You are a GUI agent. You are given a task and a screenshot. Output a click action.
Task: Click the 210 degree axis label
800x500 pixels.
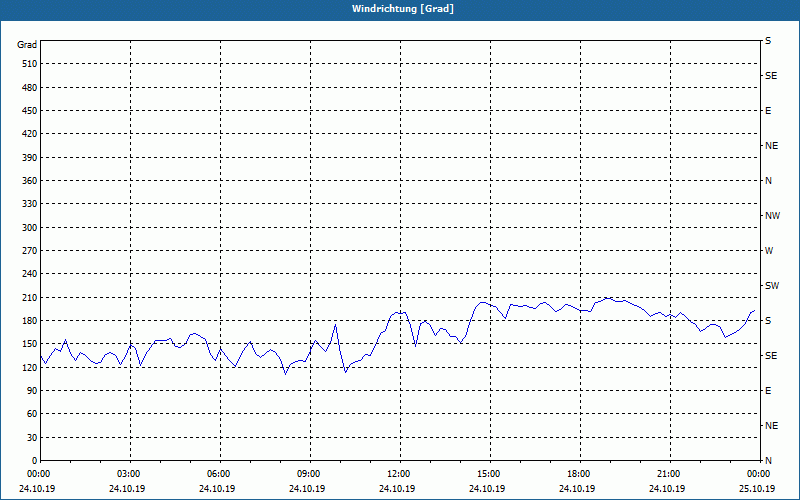30,297
